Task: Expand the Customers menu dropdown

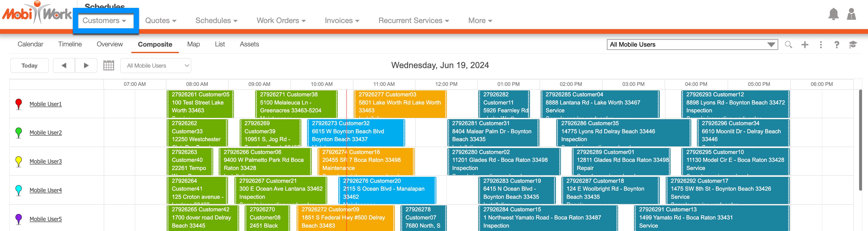Action: tap(104, 20)
